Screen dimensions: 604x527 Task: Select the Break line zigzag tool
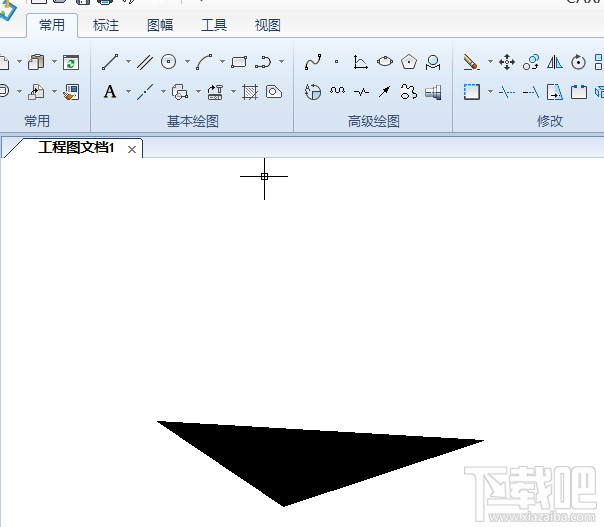click(361, 92)
